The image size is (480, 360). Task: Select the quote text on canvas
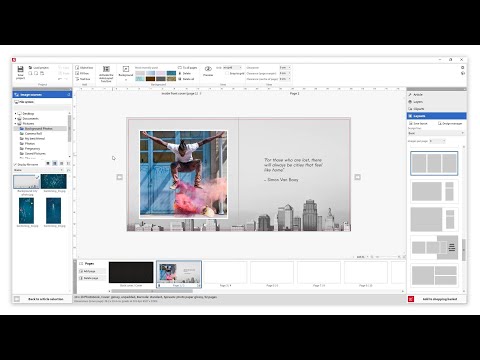click(x=293, y=169)
